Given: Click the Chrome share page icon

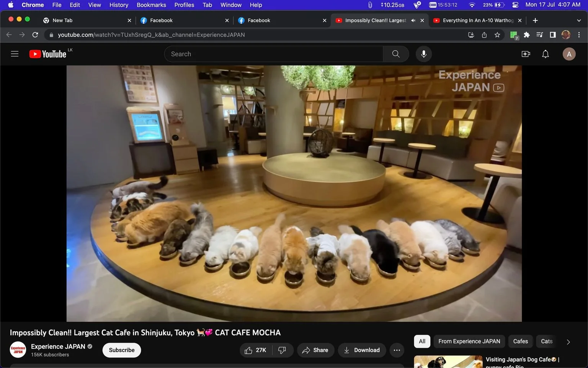Looking at the screenshot, I should tap(484, 35).
